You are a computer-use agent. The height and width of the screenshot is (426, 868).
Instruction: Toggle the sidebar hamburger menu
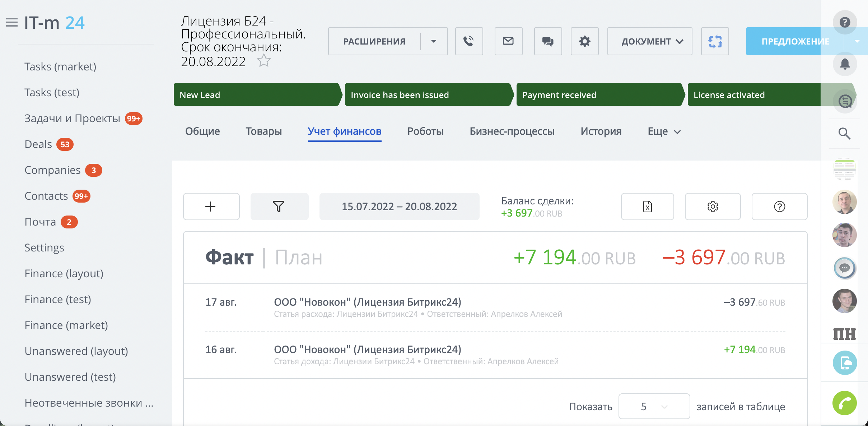pyautogui.click(x=12, y=23)
